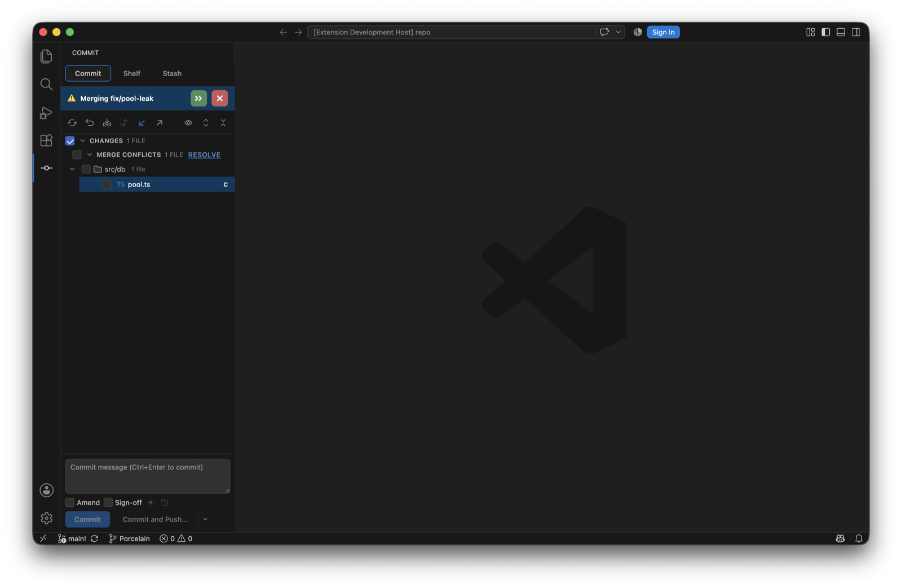
Task: Click the rollback undo arrow icon
Action: [90, 123]
